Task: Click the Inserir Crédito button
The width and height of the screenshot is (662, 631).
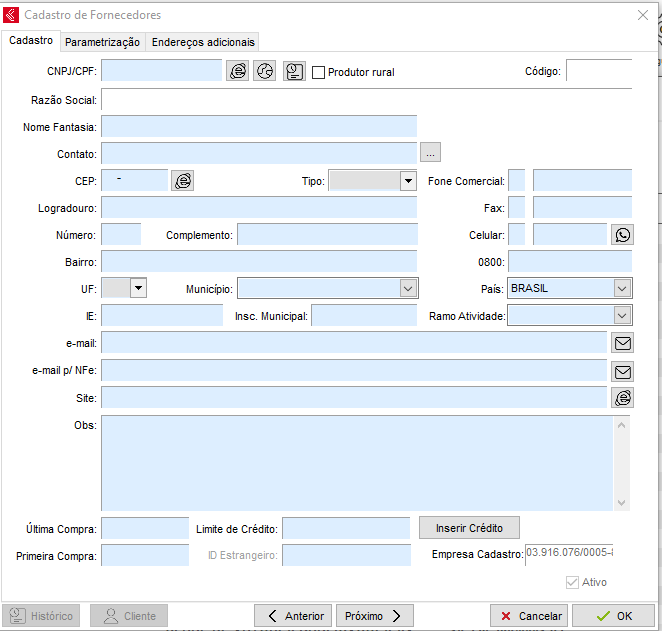Action: pyautogui.click(x=469, y=527)
